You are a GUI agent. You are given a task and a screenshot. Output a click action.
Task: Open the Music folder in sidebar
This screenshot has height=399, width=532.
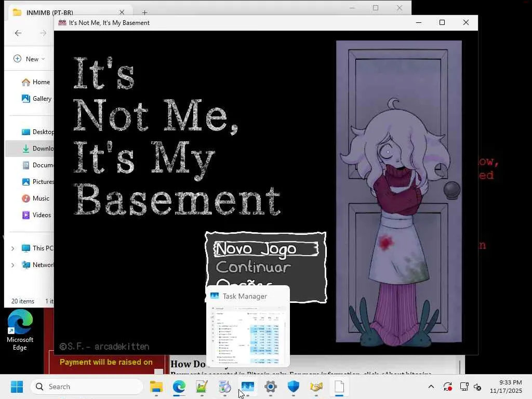41,198
